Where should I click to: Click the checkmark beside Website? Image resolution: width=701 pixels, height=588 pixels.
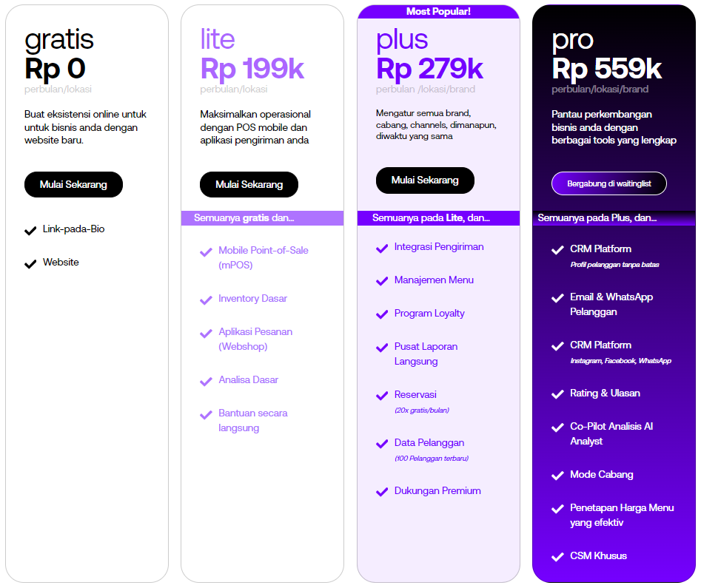coord(30,264)
